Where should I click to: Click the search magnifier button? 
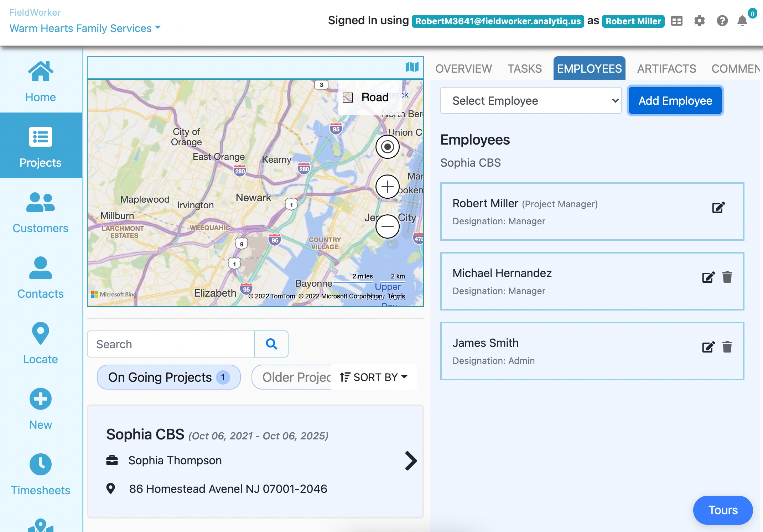click(271, 344)
